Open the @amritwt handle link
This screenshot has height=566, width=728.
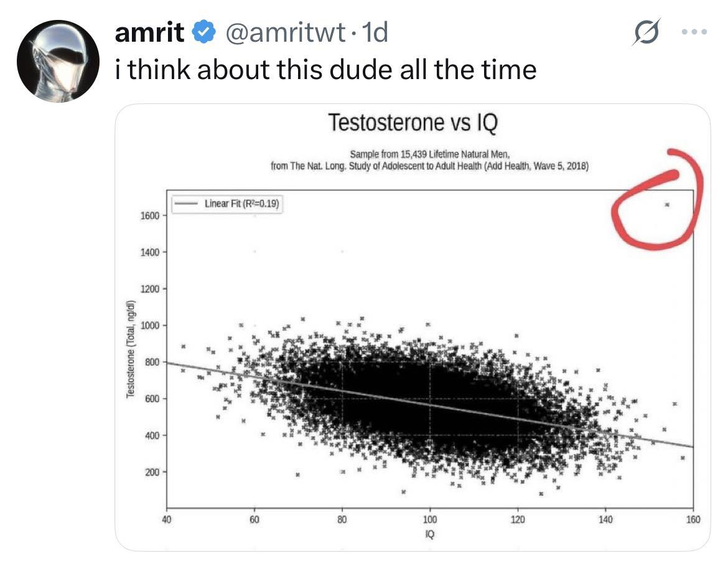(286, 32)
